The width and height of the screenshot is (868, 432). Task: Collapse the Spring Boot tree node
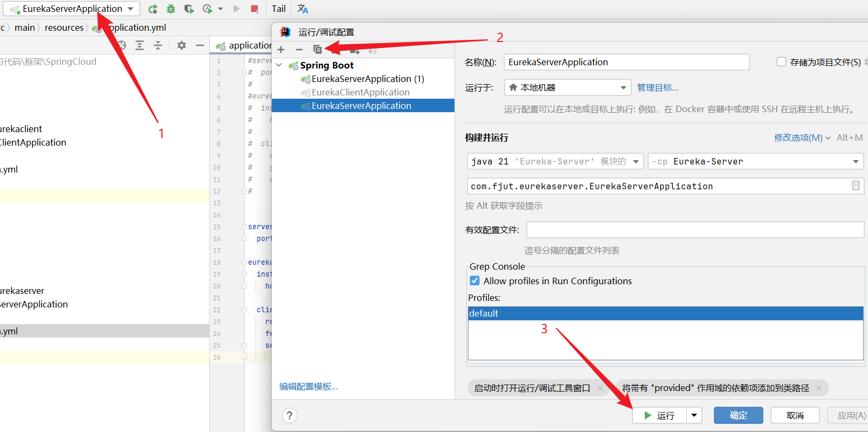click(279, 65)
